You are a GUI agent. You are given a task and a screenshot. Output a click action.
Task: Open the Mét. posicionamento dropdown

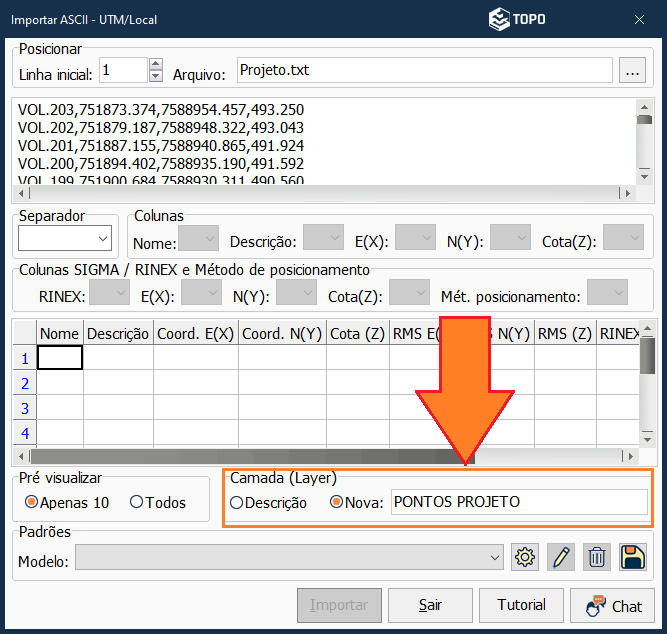pyautogui.click(x=607, y=293)
